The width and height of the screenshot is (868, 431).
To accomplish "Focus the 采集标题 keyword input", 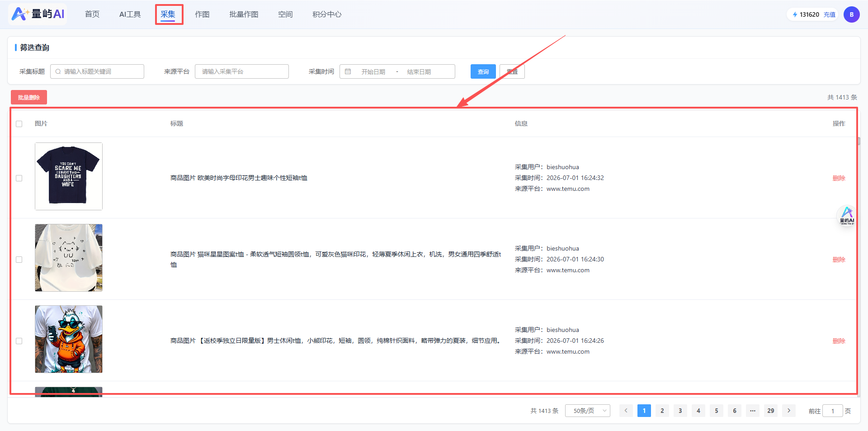I will tap(97, 71).
